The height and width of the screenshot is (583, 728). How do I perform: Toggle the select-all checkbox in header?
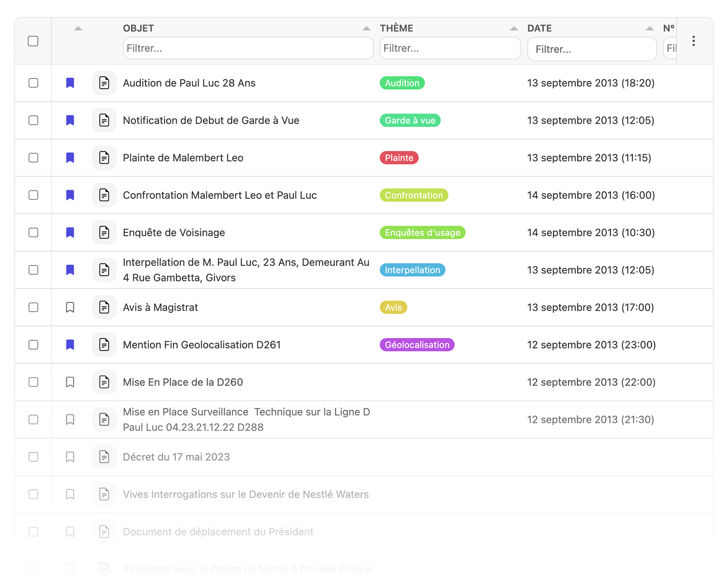point(33,41)
